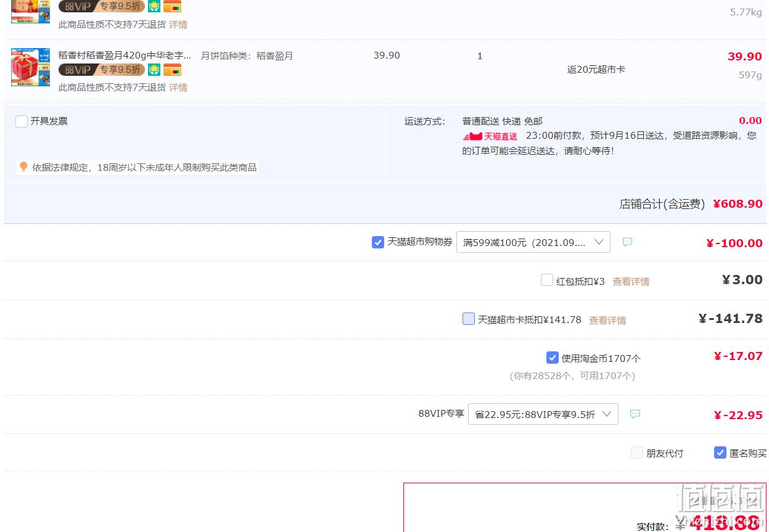Click the 天猫直送 logo
The image size is (769, 532).
pyautogui.click(x=490, y=136)
